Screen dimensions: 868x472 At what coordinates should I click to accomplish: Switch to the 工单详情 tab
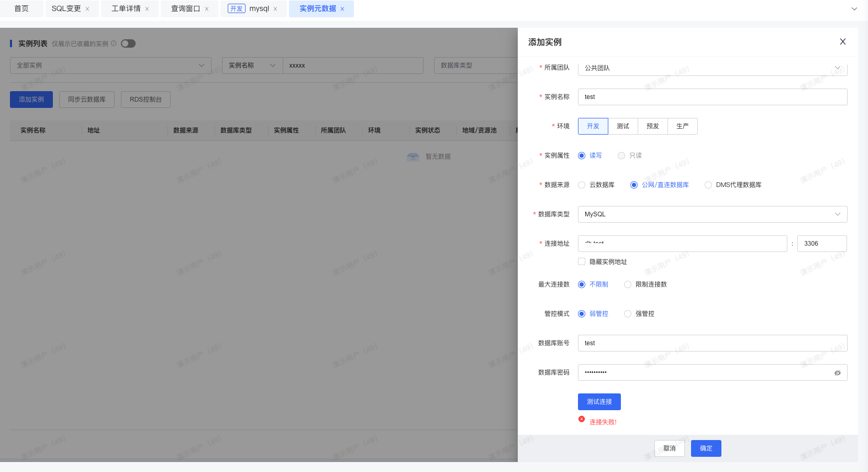(x=126, y=9)
